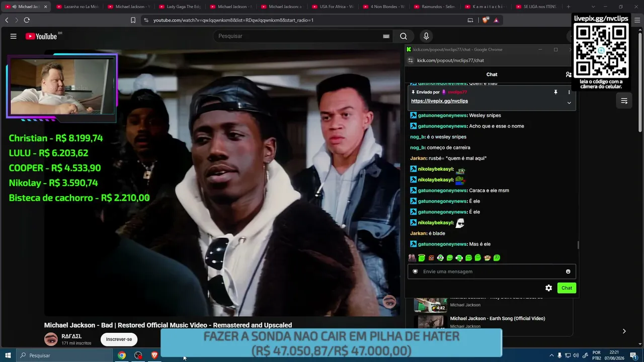644x362 pixels.
Task: Insert the first quick emote in chat
Action: click(x=412, y=258)
